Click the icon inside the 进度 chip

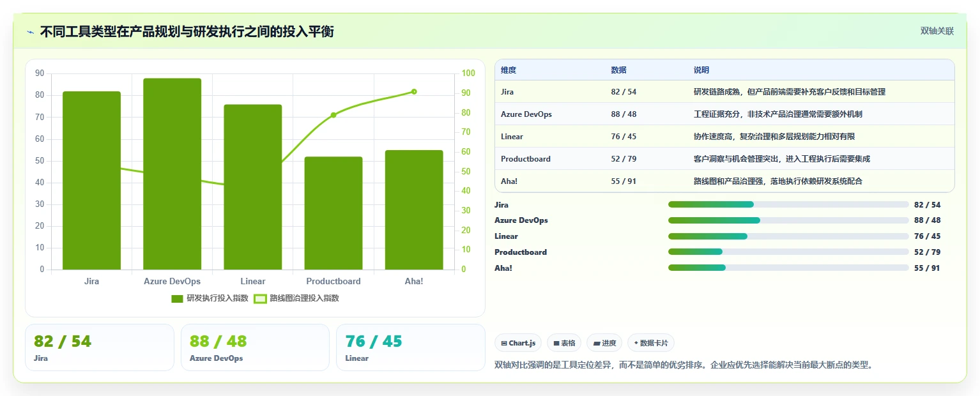[597, 344]
